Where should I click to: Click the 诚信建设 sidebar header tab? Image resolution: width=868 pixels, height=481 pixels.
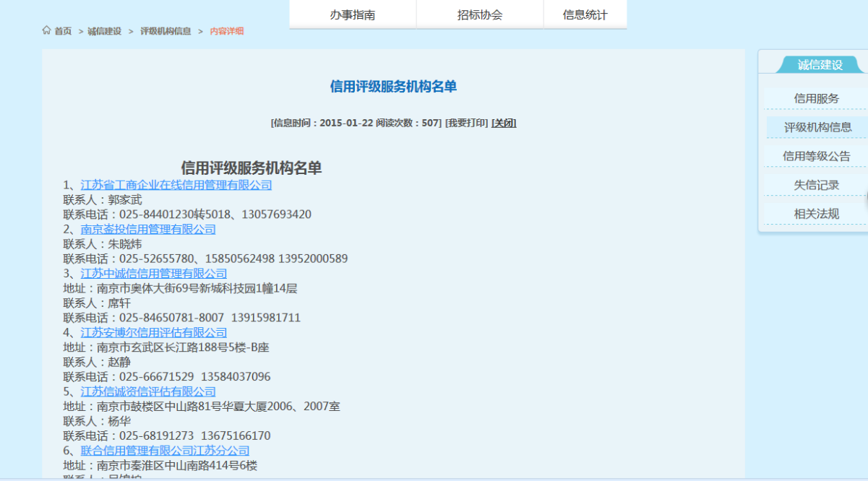(x=820, y=65)
